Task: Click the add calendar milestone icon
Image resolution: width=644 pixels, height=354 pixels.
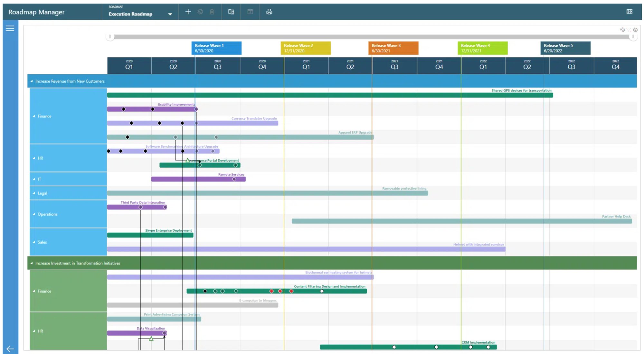Action: tap(250, 12)
